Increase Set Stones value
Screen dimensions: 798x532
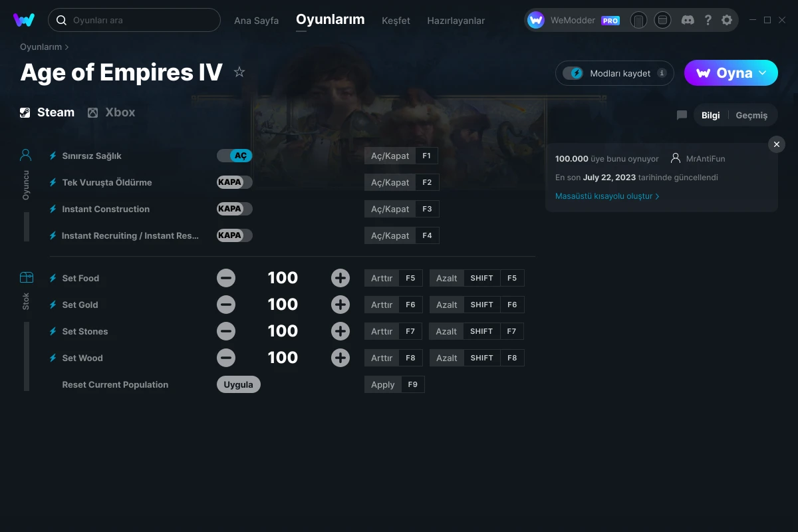[x=340, y=331]
